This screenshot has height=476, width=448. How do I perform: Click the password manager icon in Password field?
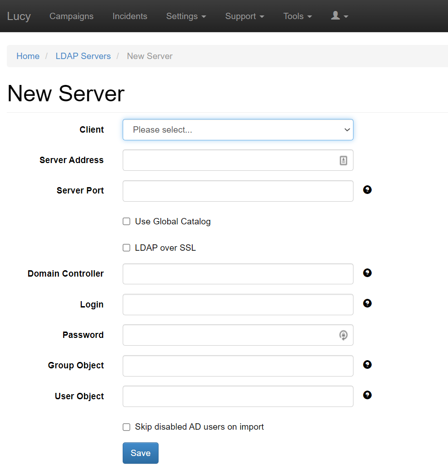coord(343,335)
